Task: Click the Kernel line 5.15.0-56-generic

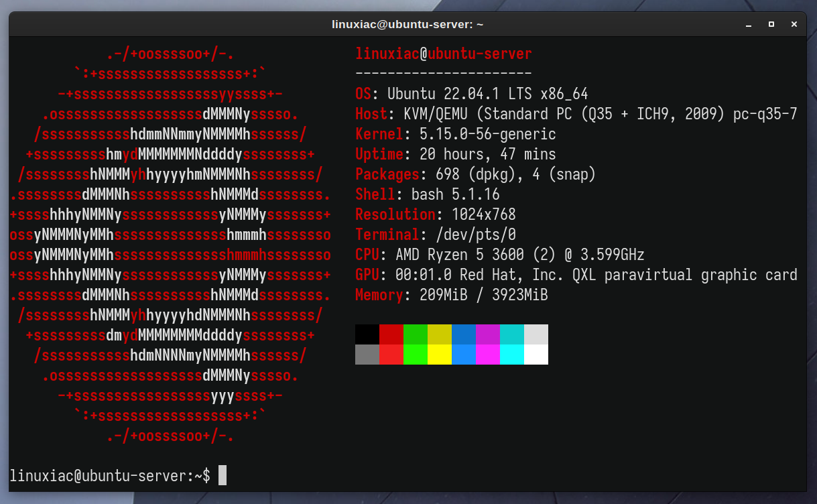Action: [x=456, y=134]
